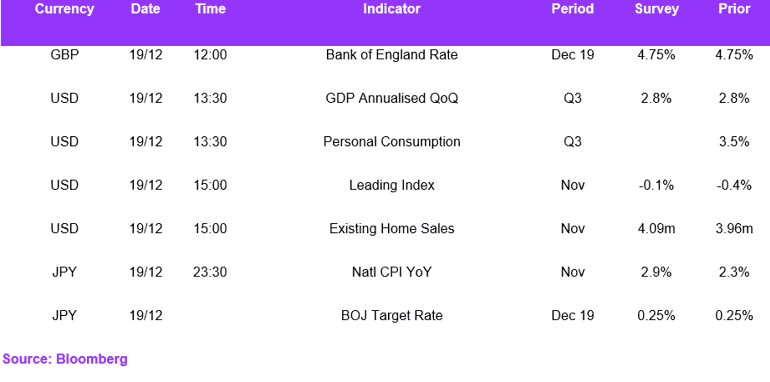
Task: Click the Existing Home Sales cell
Action: coord(391,228)
